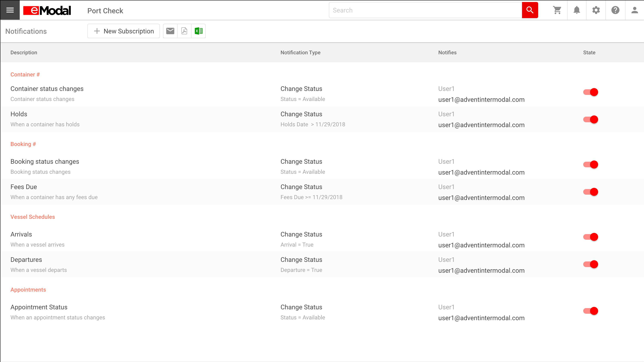Click the eModal logo
This screenshot has height=362, width=644.
pyautogui.click(x=47, y=10)
